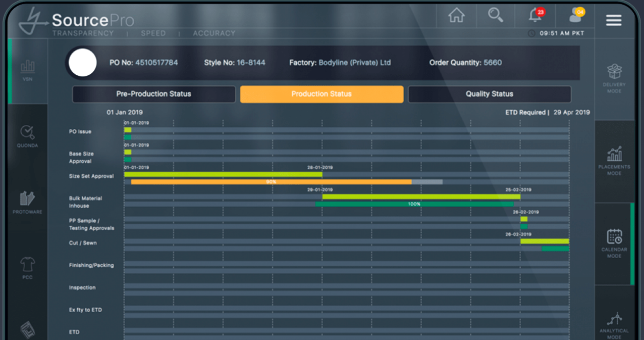Click PO number 4510517784
The image size is (644, 340).
[156, 63]
